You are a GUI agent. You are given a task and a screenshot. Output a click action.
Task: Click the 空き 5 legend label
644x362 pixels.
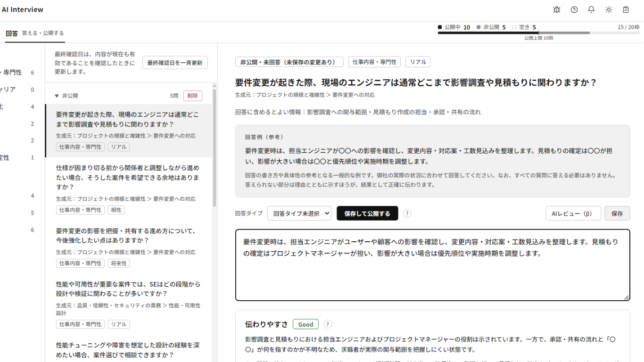point(524,27)
